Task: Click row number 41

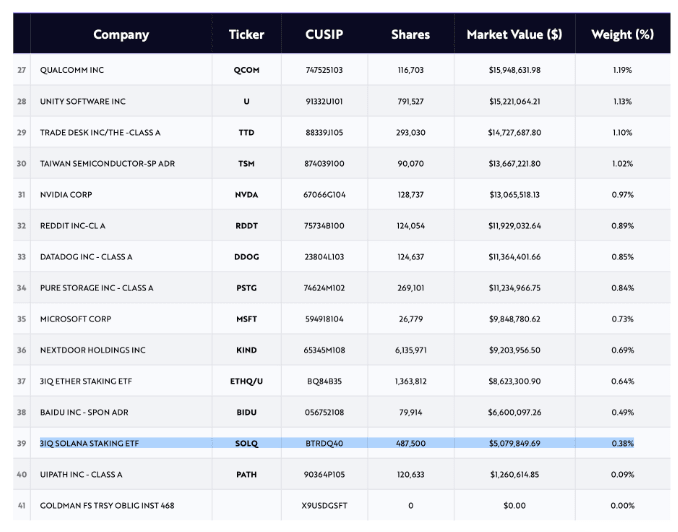Action: tap(22, 506)
